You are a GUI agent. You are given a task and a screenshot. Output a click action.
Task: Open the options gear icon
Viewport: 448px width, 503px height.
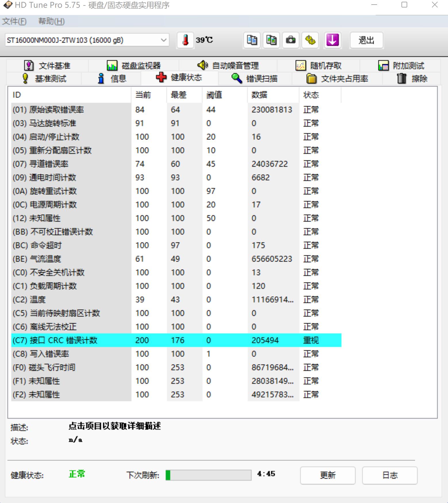point(310,40)
